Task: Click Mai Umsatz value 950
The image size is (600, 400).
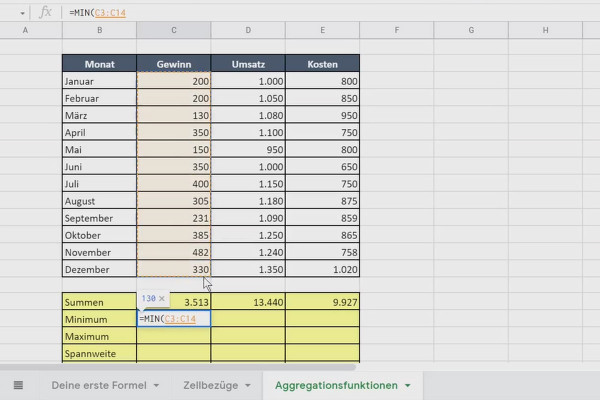Action: (248, 149)
